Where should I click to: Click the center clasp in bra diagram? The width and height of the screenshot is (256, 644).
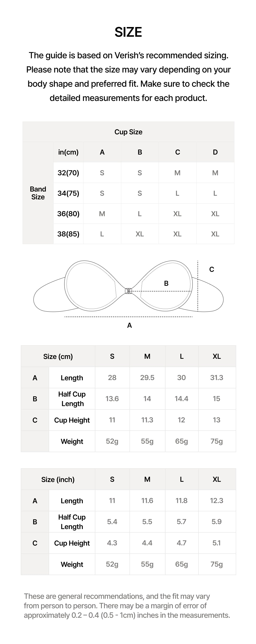pyautogui.click(x=128, y=291)
